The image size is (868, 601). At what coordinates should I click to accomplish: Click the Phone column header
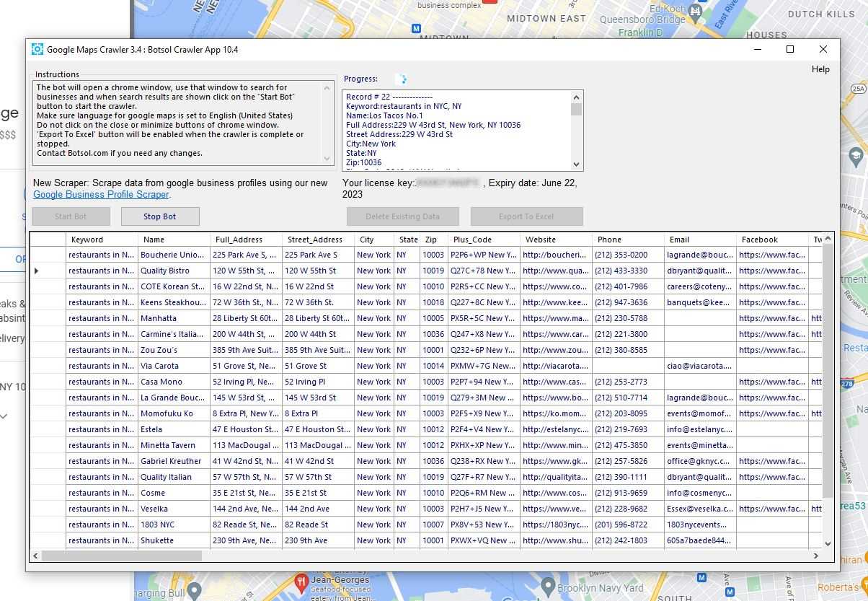pyautogui.click(x=628, y=240)
